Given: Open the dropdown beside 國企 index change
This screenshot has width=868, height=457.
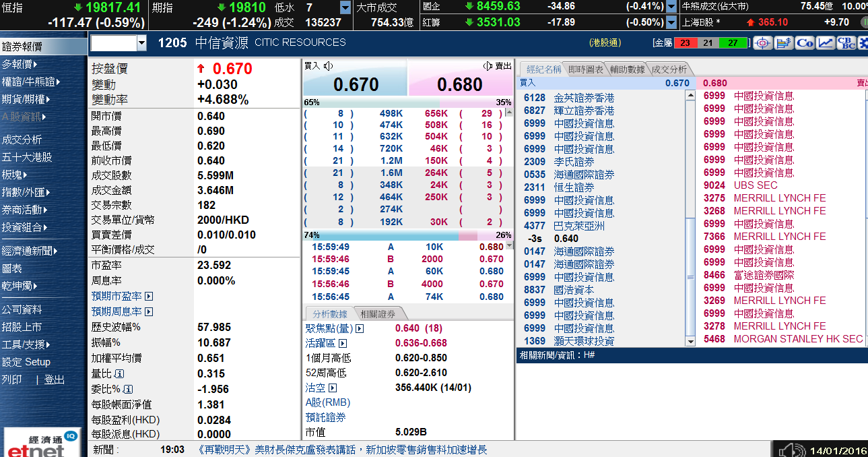Looking at the screenshot, I should click(x=671, y=7).
